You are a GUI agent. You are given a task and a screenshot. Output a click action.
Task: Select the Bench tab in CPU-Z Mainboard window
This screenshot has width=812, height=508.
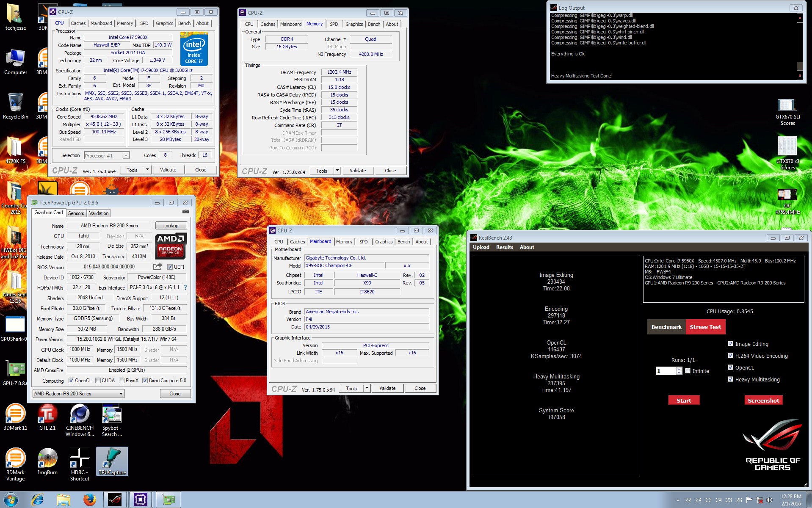404,242
